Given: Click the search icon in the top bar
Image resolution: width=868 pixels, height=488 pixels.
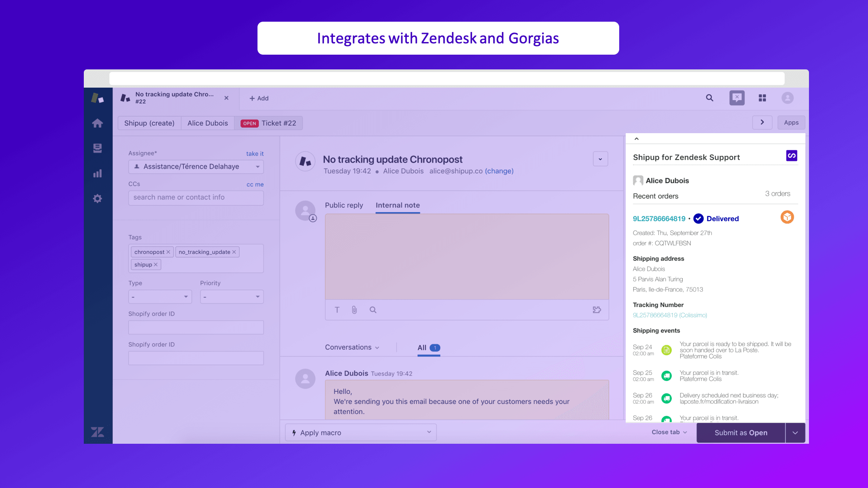Looking at the screenshot, I should [x=710, y=98].
